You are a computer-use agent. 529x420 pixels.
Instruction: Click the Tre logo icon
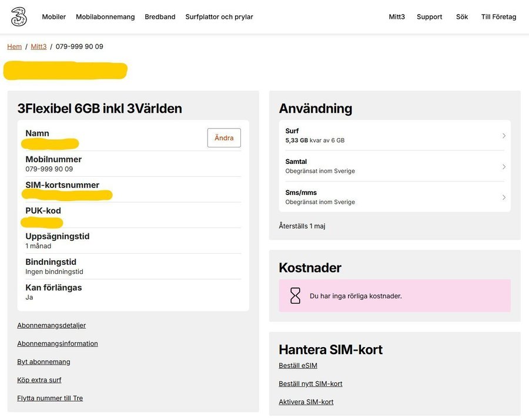pyautogui.click(x=19, y=16)
